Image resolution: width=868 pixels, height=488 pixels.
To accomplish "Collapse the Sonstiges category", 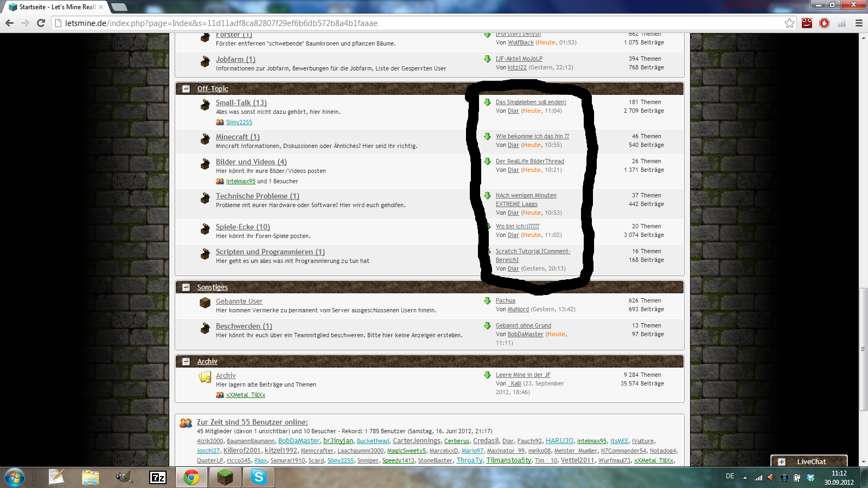I will [x=186, y=287].
